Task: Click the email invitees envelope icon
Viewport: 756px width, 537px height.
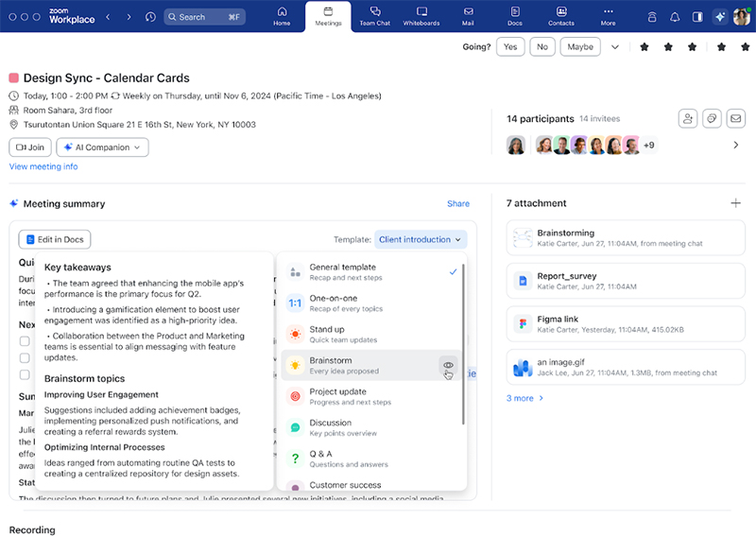Action: click(x=735, y=118)
